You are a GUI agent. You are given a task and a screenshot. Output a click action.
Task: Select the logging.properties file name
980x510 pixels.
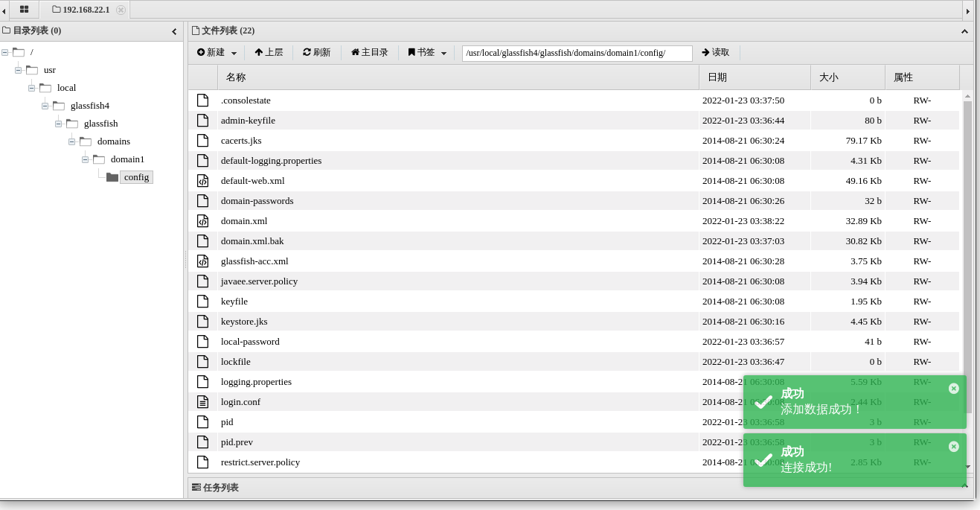(x=256, y=382)
